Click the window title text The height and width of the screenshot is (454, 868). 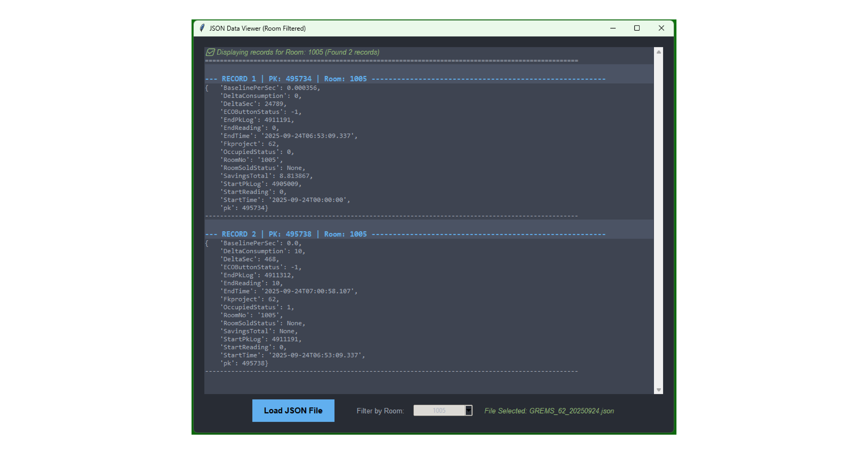point(257,28)
